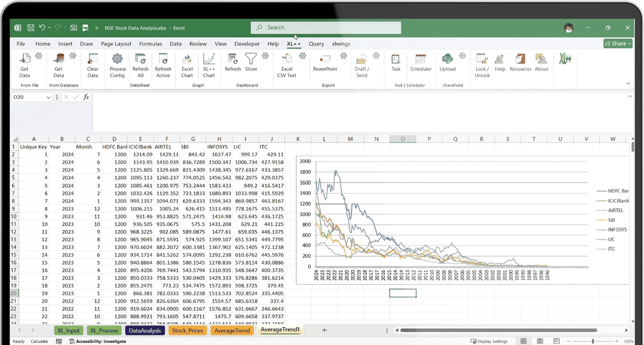Click Refresh All in DataSheet group

pyautogui.click(x=140, y=66)
